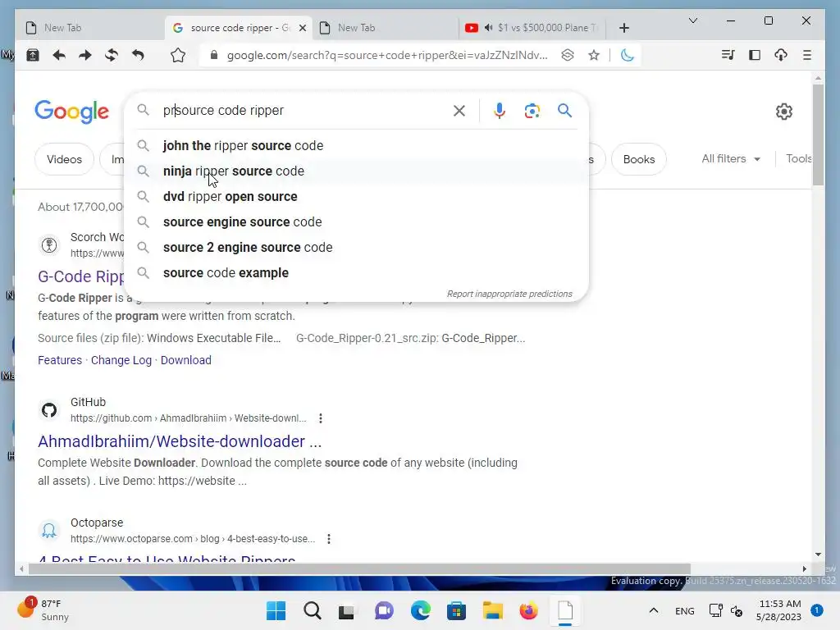
Task: Open the Tools search option
Action: pos(798,159)
